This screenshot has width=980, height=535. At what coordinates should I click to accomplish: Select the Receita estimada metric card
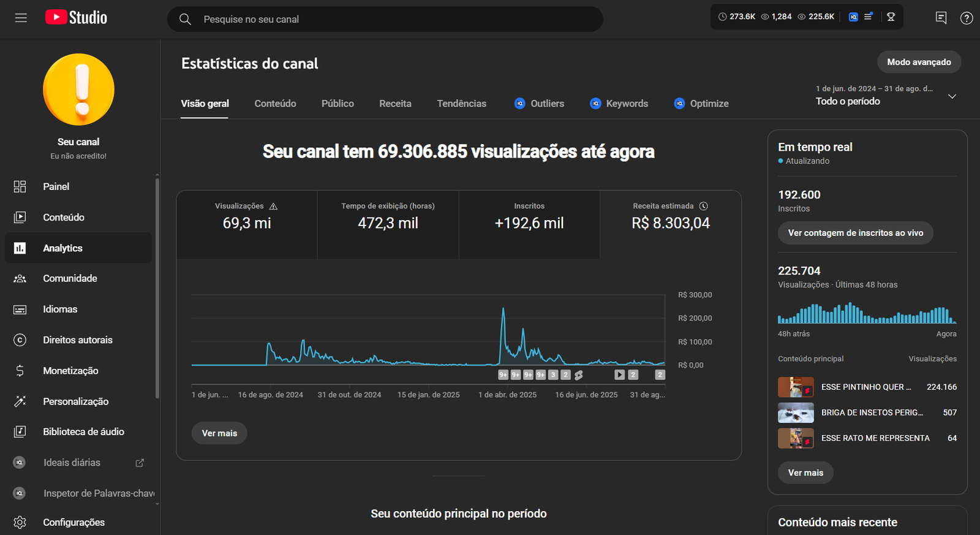[671, 224]
